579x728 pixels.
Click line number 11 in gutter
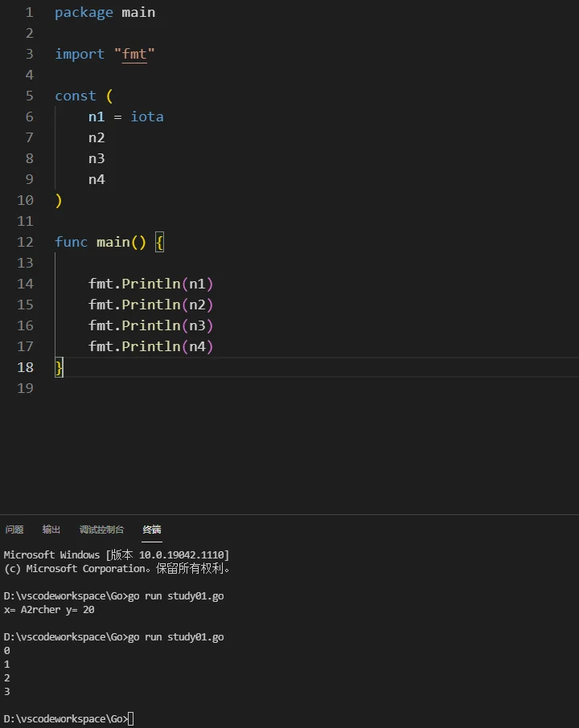click(25, 221)
